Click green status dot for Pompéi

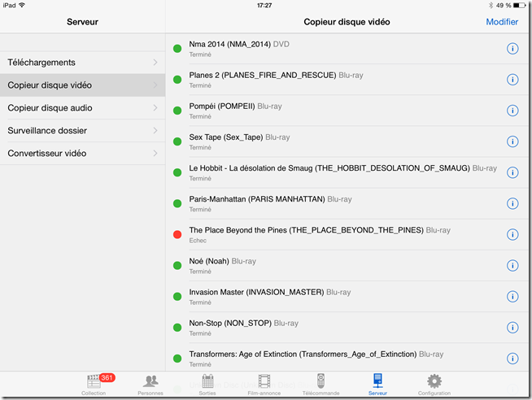177,111
